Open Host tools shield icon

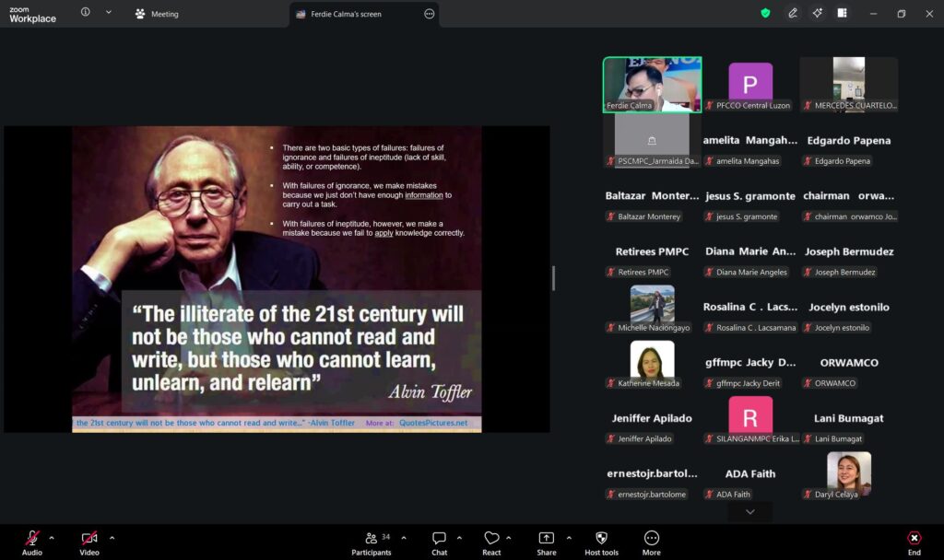point(602,539)
